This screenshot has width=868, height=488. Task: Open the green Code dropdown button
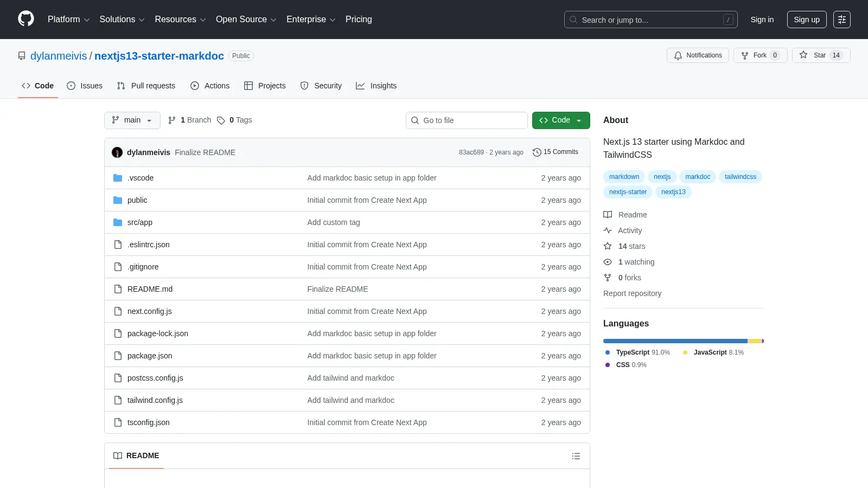(x=561, y=120)
